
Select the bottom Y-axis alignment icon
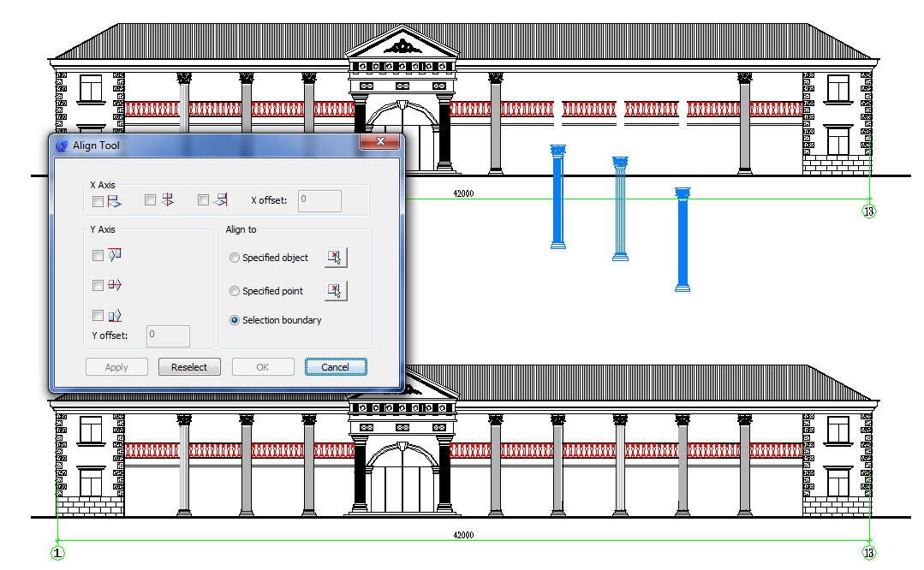(x=117, y=314)
